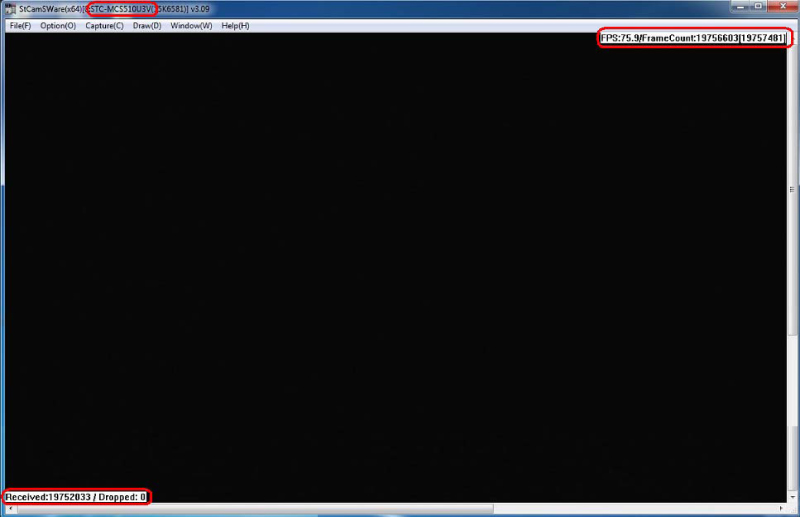
Task: Click the horizontal scrollbar left arrow
Action: [x=9, y=509]
